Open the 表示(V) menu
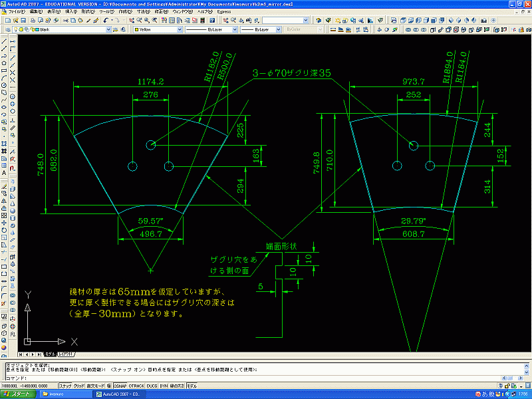The width and height of the screenshot is (532, 399). point(54,11)
